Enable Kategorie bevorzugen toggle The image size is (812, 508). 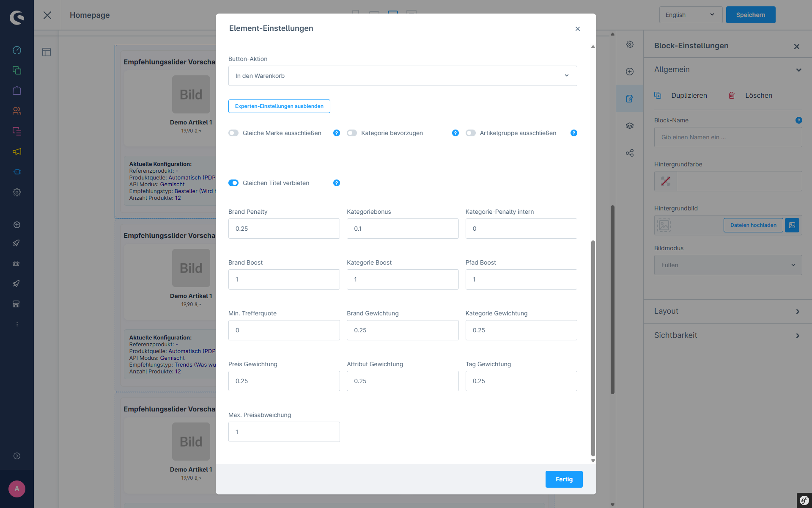(x=352, y=133)
